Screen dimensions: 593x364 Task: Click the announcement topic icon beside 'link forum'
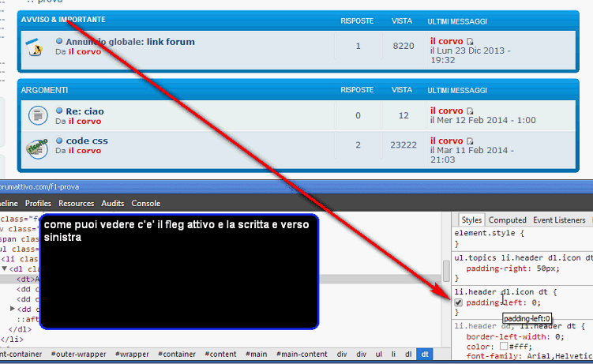34,47
